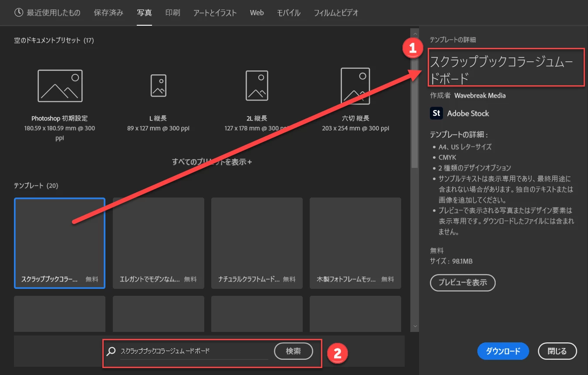Click the Adobe Stock label text

click(468, 114)
